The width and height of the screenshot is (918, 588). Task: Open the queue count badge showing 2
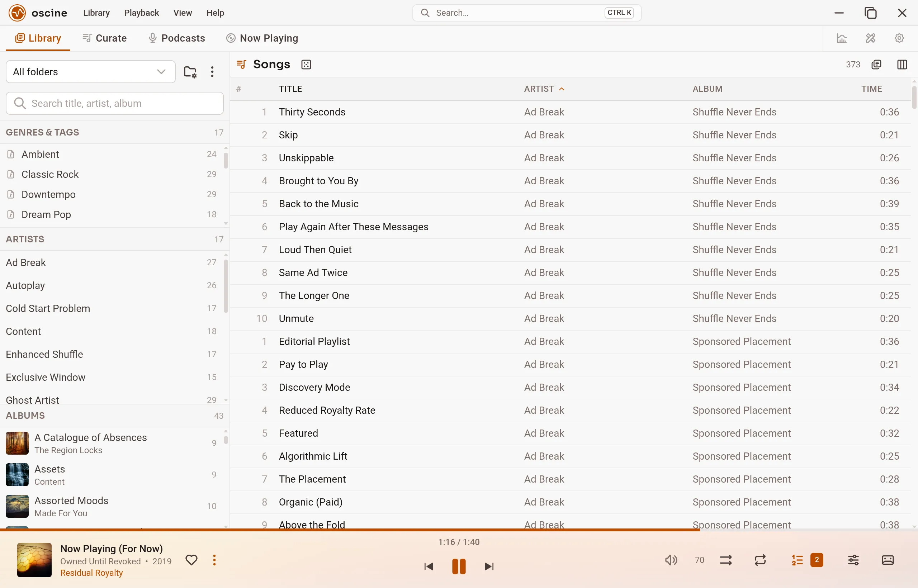pyautogui.click(x=817, y=560)
